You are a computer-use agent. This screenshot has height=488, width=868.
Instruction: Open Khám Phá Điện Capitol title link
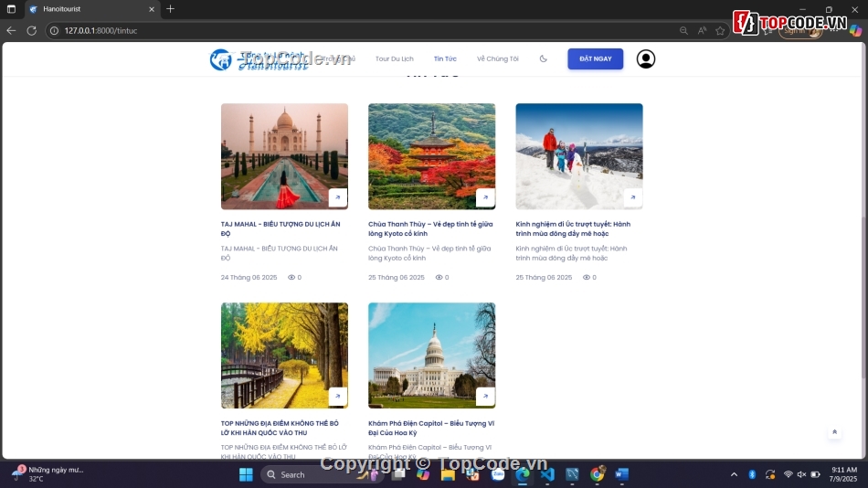point(431,428)
